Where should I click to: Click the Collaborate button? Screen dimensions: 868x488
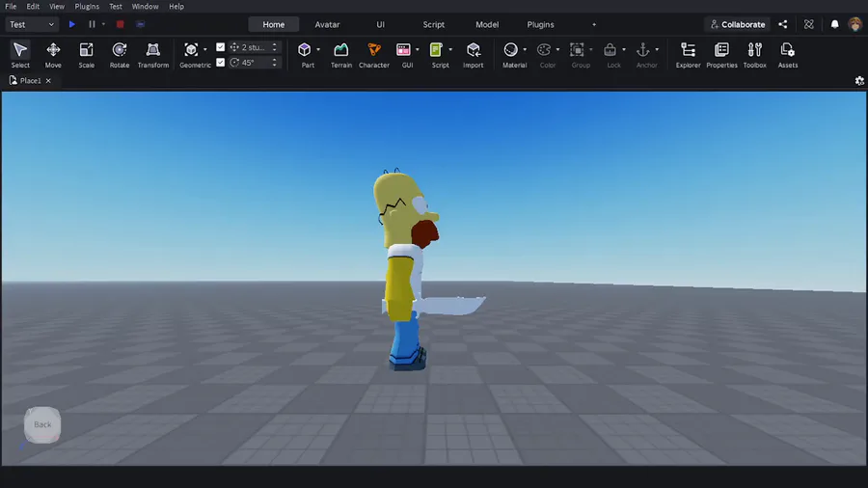coord(737,24)
